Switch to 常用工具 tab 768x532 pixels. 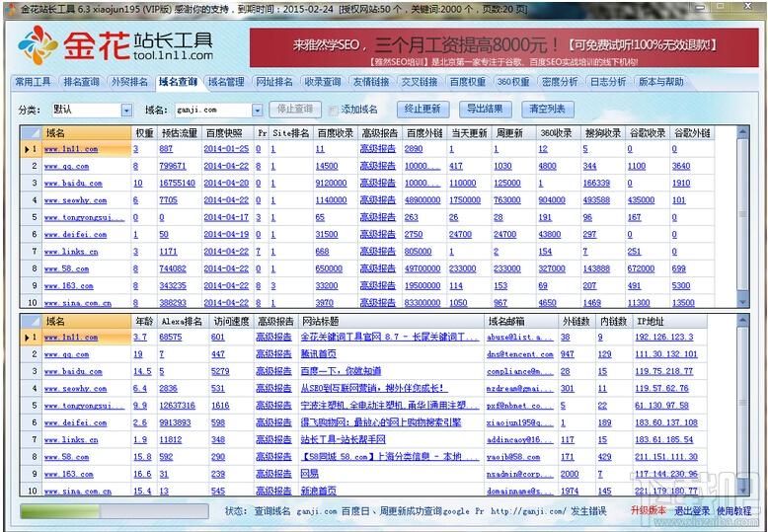33,82
